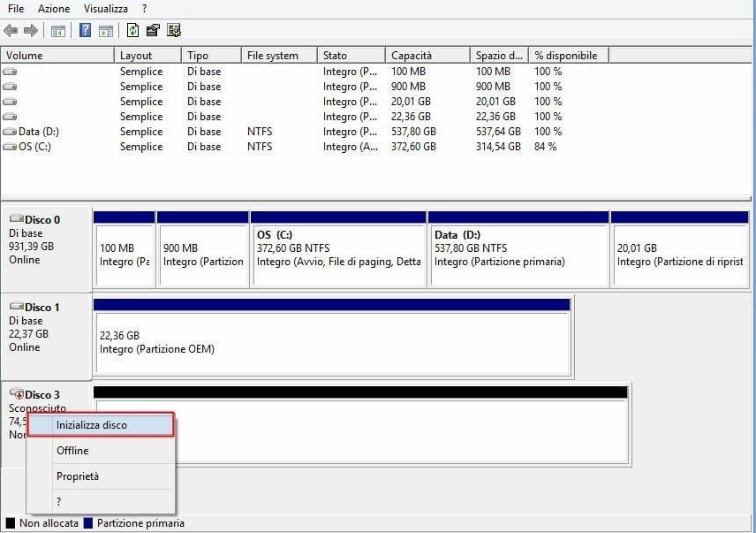756x533 pixels.
Task: Open the File menu
Action: pos(15,8)
